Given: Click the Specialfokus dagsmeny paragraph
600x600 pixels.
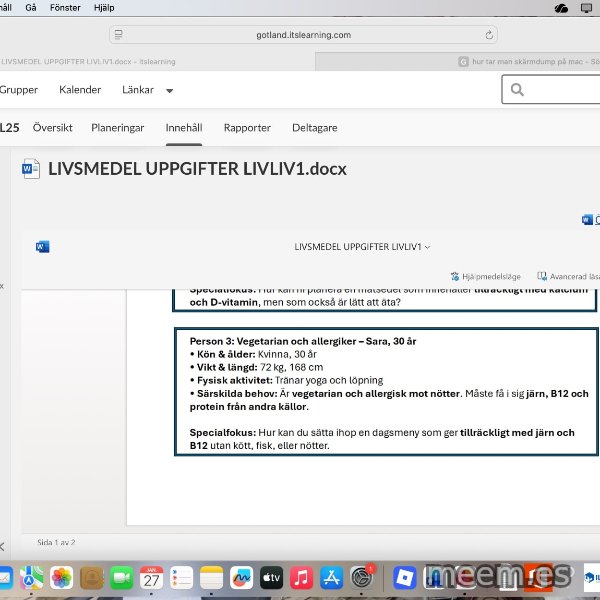Looking at the screenshot, I should coord(382,439).
